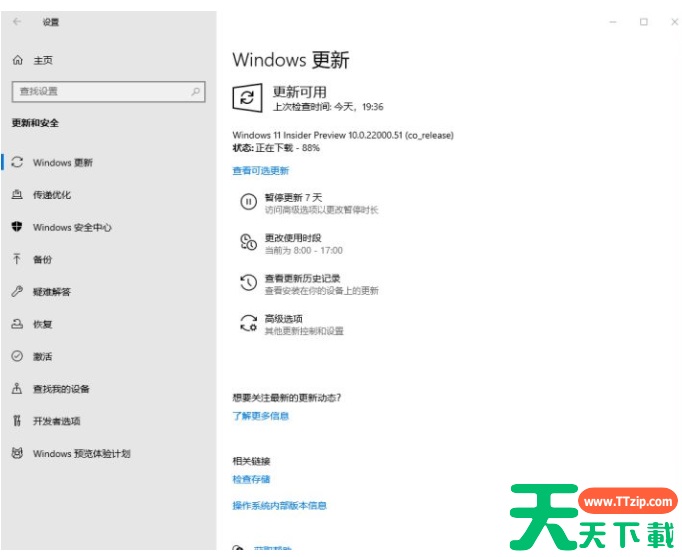Click the 状态: 正在下载 - 88% text
Screen dimensions: 682x557
tap(276, 148)
